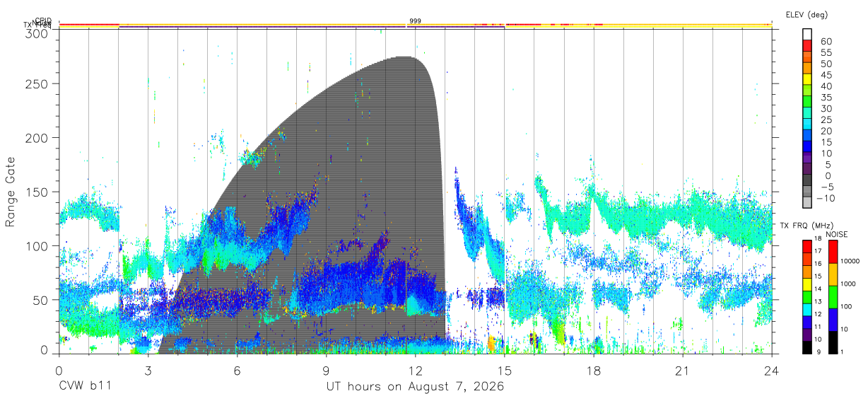Viewport: 868px width, 401px height.
Task: Click the 24 tick on UT hours axis
Action: (x=772, y=371)
